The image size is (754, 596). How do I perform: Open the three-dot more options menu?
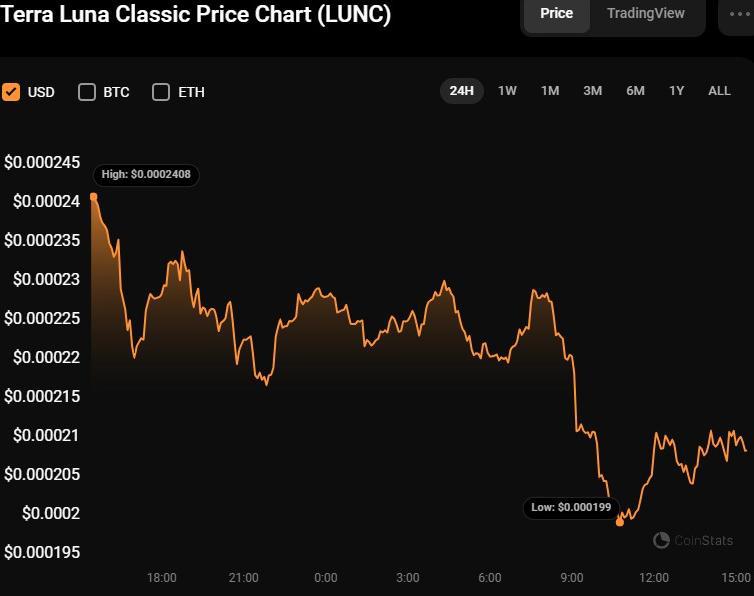pyautogui.click(x=740, y=14)
